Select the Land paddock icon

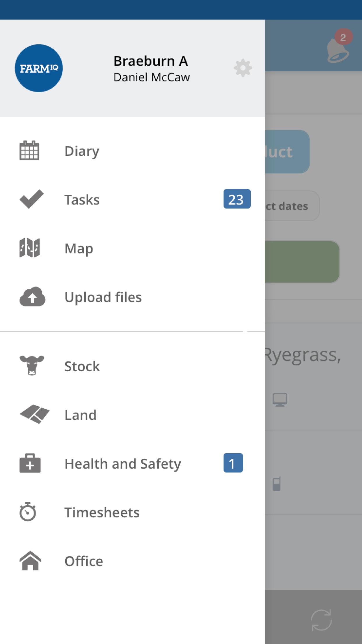pos(34,414)
